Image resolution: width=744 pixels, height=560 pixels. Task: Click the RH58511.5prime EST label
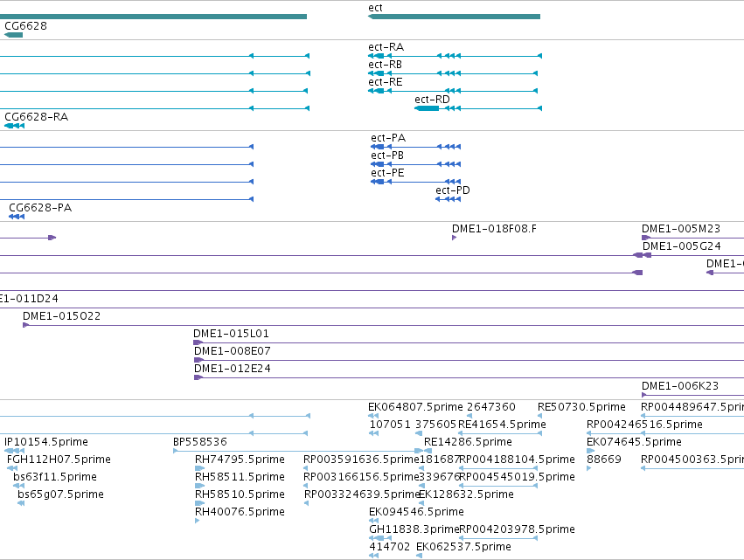click(240, 477)
